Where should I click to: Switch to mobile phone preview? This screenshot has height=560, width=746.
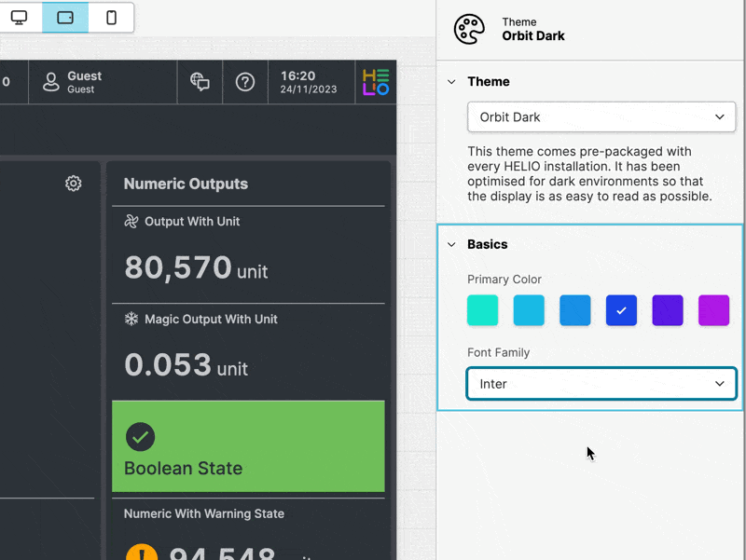click(111, 18)
